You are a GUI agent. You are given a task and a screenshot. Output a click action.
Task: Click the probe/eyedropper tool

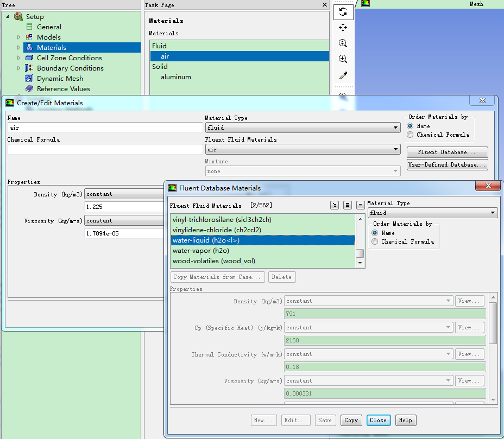click(x=343, y=75)
